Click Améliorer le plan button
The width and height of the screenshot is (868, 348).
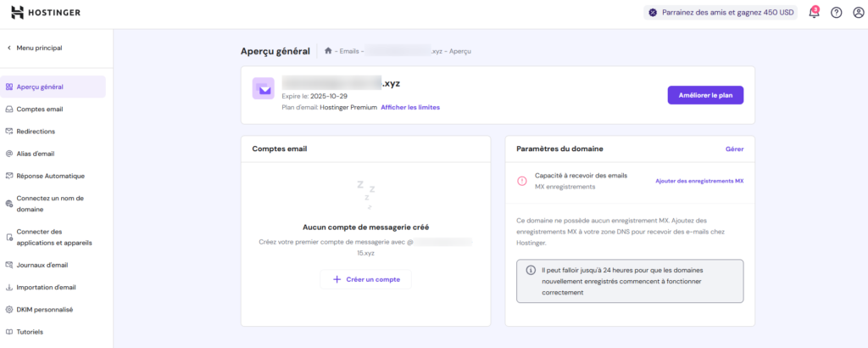coord(705,95)
